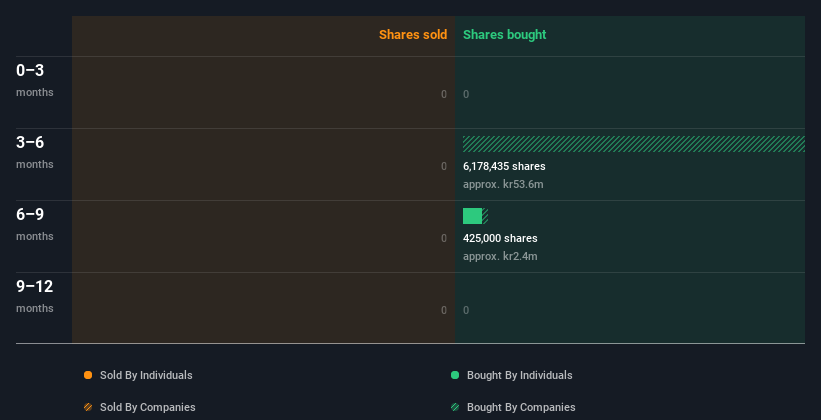Click the 3–6 months row label

click(35, 152)
